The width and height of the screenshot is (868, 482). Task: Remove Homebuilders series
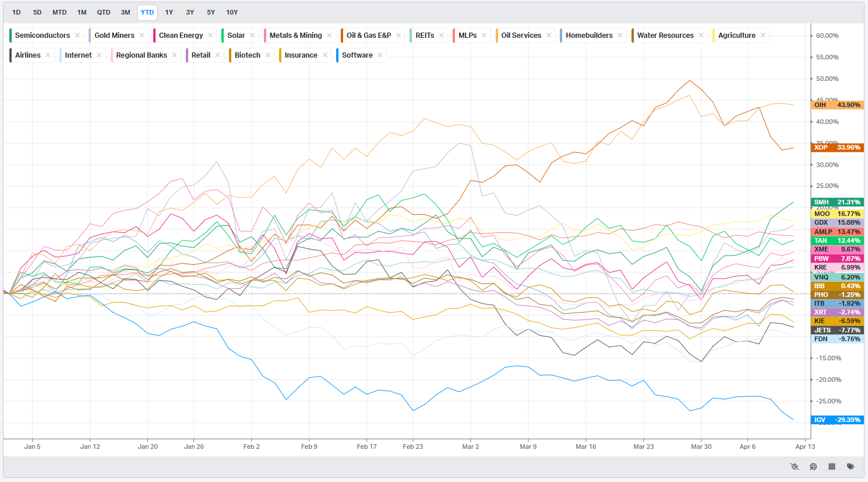point(620,36)
